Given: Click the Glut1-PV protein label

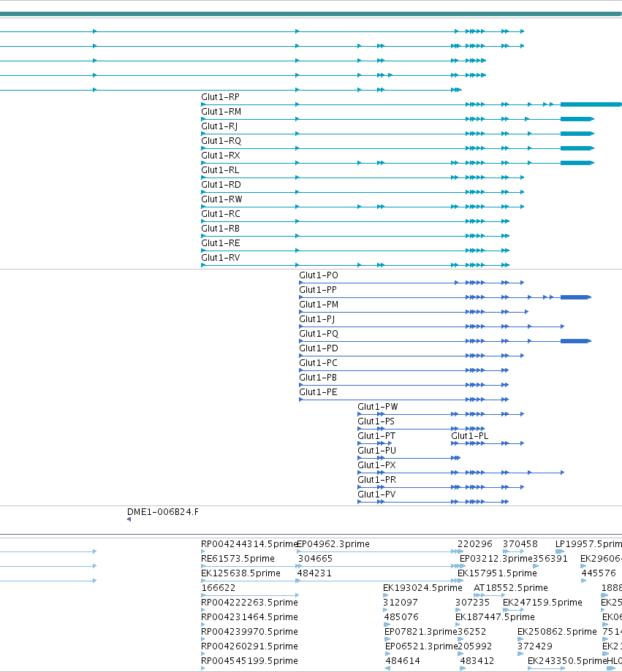Looking at the screenshot, I should pyautogui.click(x=376, y=494).
